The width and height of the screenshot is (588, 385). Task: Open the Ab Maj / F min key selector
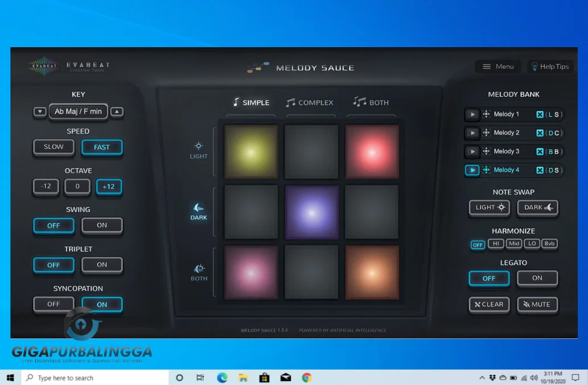[79, 111]
